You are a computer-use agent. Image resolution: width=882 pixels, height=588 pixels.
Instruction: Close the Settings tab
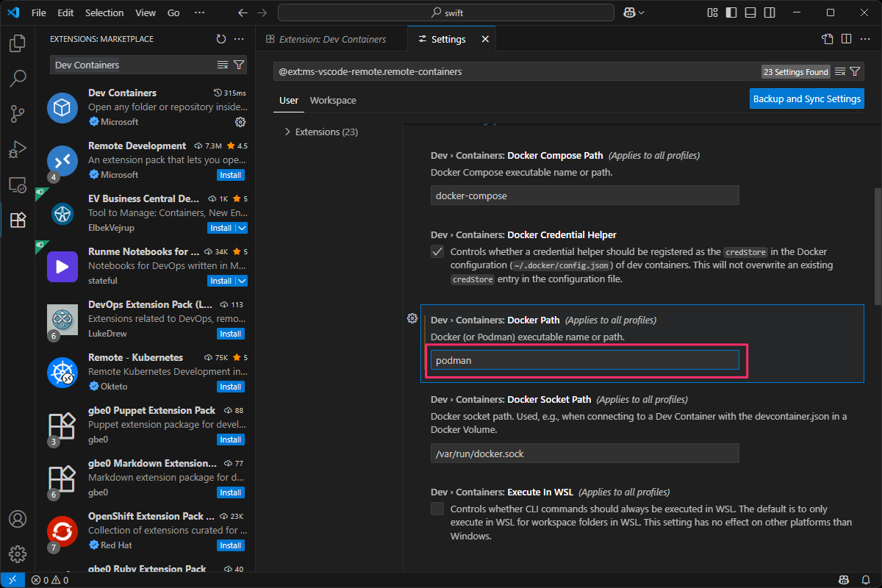485,39
